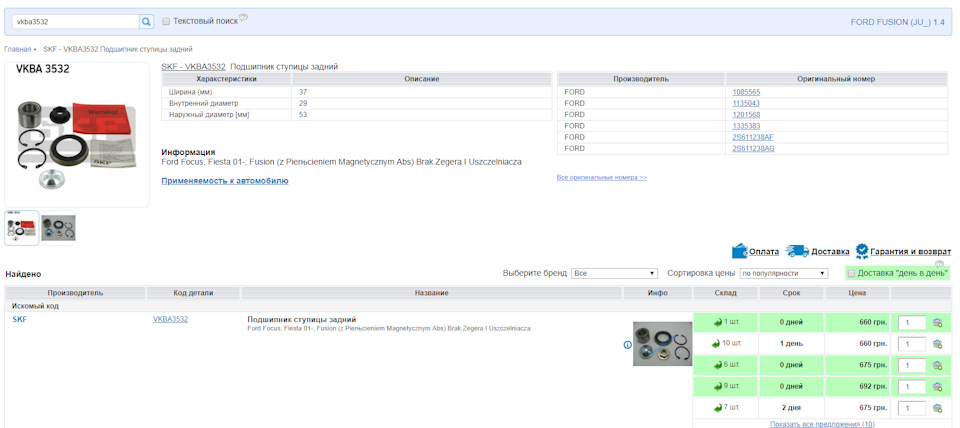Click the blue info icon beside product photo
The width and height of the screenshot is (960, 428).
click(x=627, y=345)
